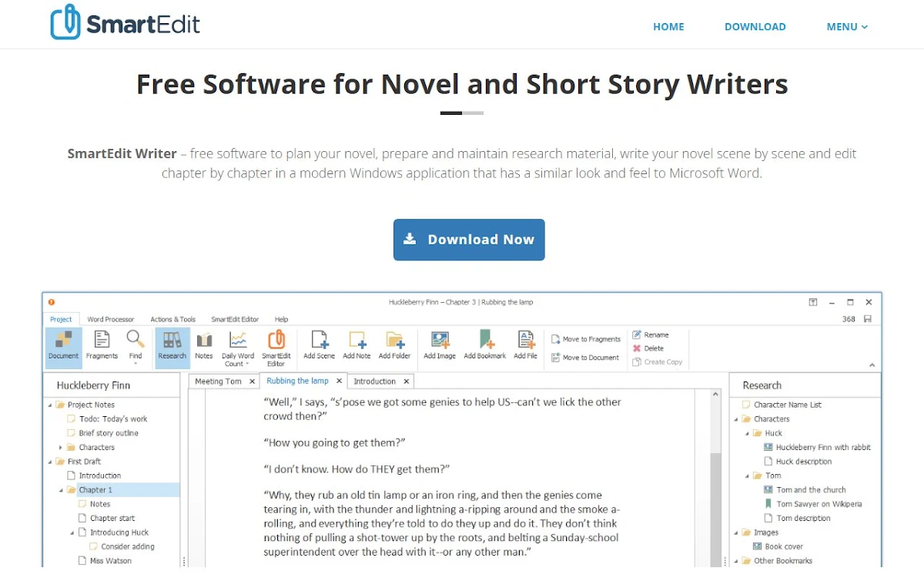The image size is (924, 578).
Task: Click the Add Folder icon
Action: [x=394, y=344]
